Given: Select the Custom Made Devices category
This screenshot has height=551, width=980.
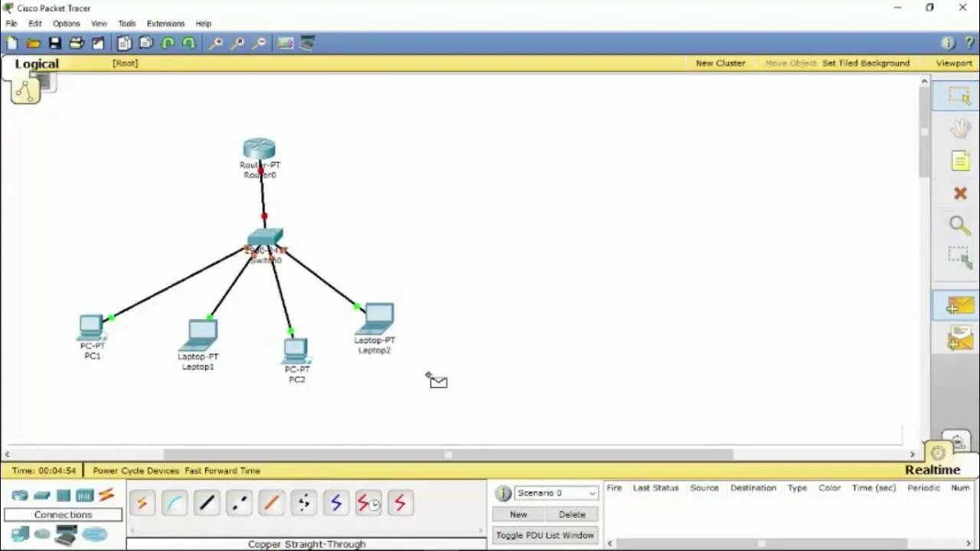Looking at the screenshot, I should click(66, 535).
